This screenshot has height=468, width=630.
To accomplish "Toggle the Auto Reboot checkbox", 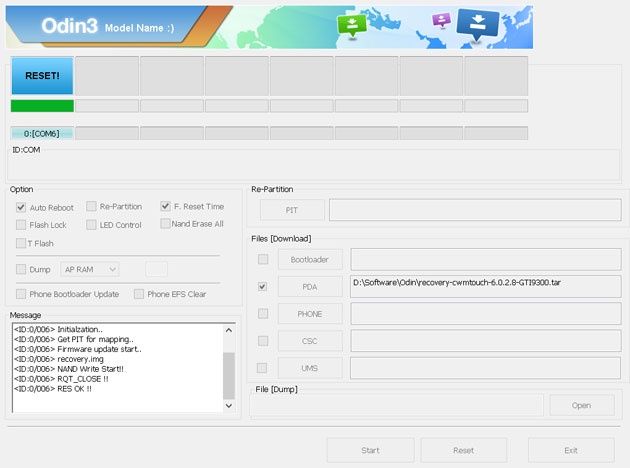I will (x=21, y=208).
